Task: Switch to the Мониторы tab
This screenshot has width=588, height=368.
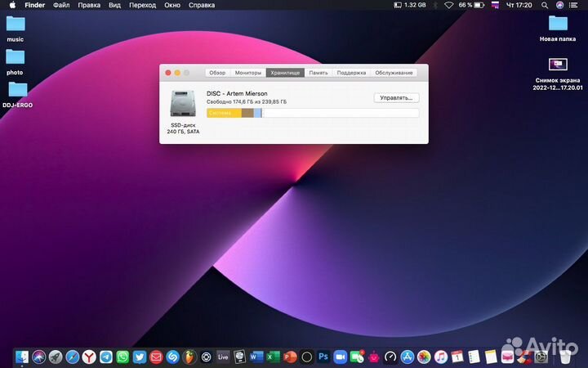Action: tap(248, 73)
